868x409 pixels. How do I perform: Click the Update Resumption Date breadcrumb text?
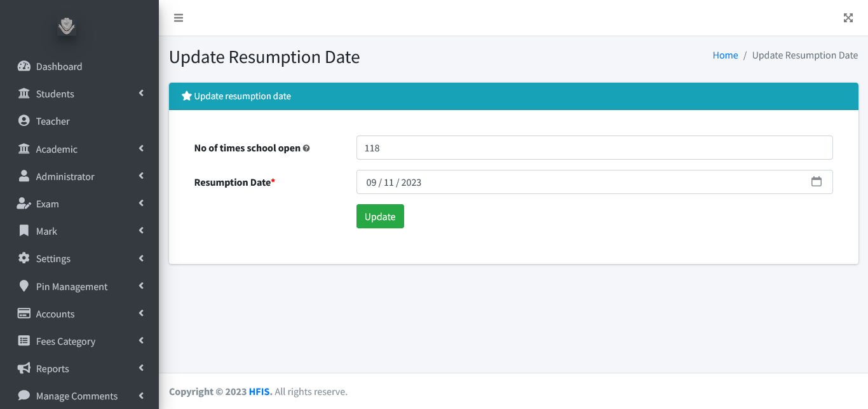tap(805, 55)
